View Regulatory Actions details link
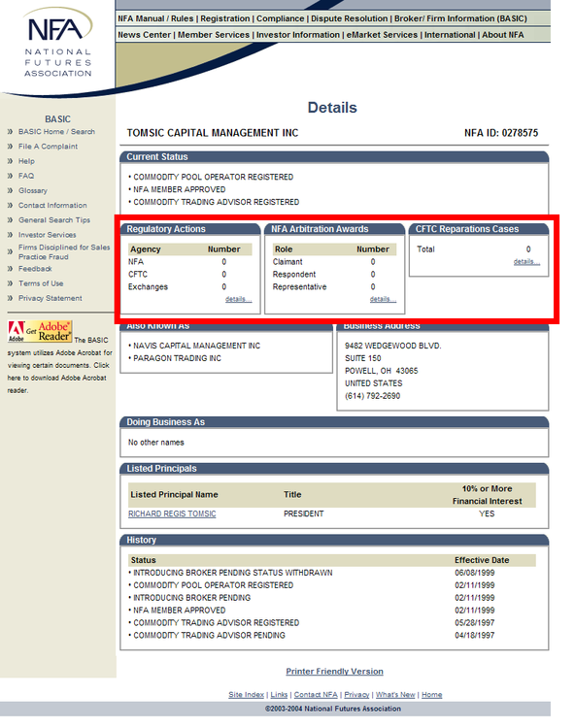This screenshot has height=728, width=575. click(x=239, y=299)
